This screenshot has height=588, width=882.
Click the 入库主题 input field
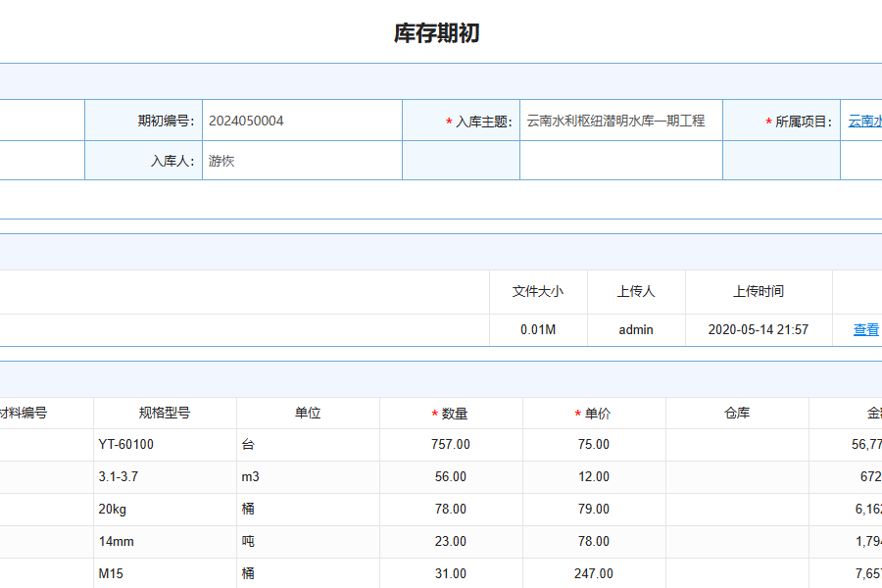(x=620, y=121)
